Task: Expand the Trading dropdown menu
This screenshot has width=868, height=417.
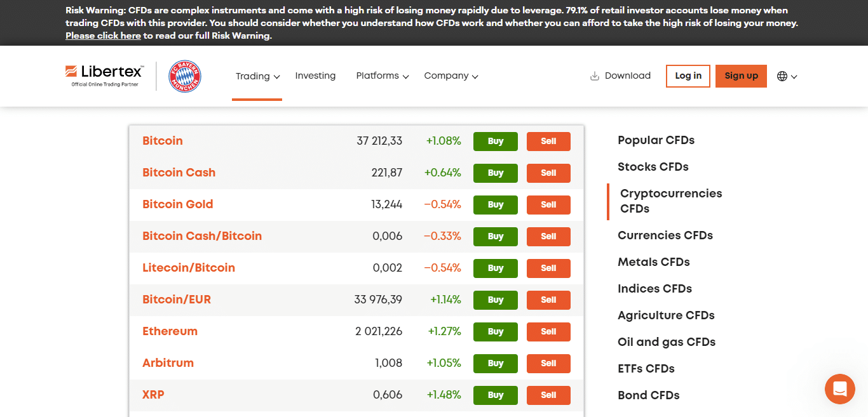Action: pos(257,76)
